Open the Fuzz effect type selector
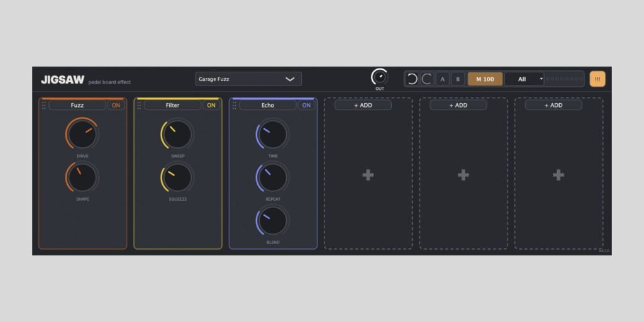 (x=77, y=105)
